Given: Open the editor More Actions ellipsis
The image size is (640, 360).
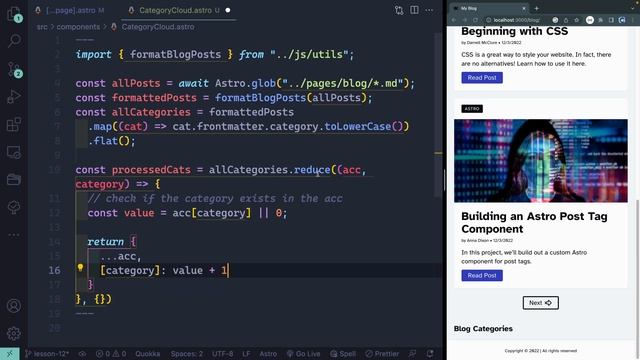Looking at the screenshot, I should (429, 10).
